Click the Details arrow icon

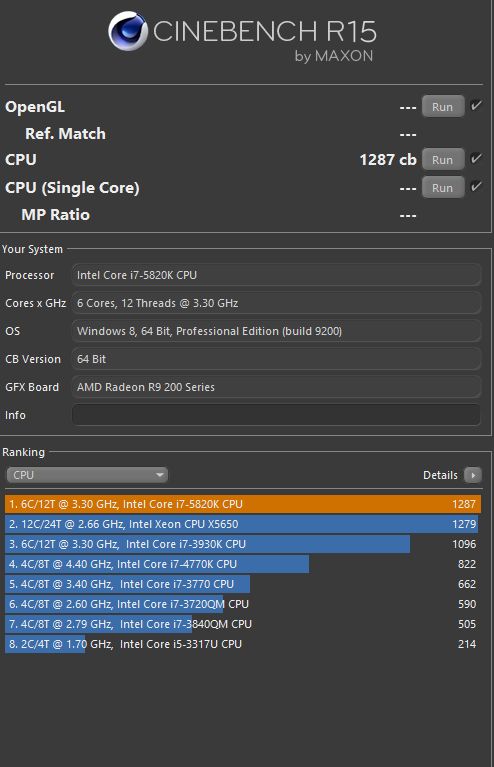(x=472, y=475)
